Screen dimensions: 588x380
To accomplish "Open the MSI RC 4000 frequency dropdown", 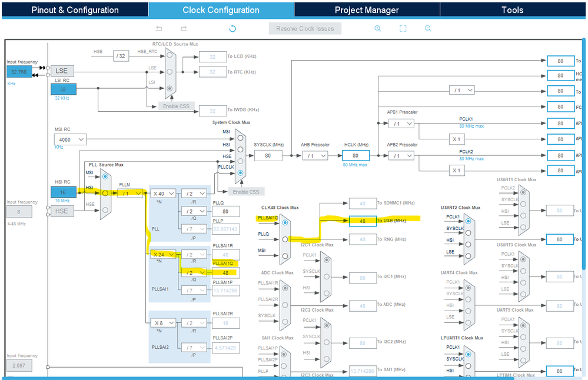I will 70,139.
